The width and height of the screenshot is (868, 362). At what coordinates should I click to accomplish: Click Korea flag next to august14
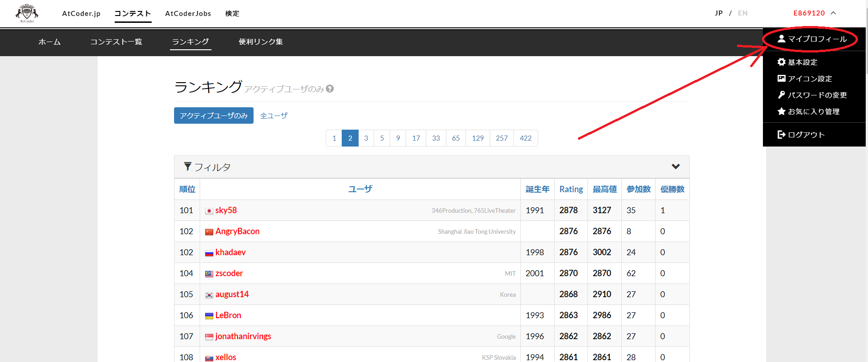click(209, 295)
